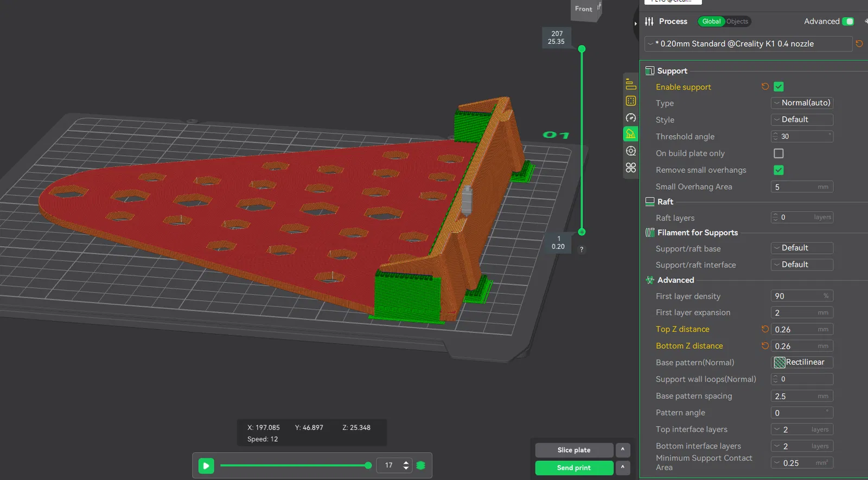
Task: Click the Base pattern spacing field
Action: 802,396
